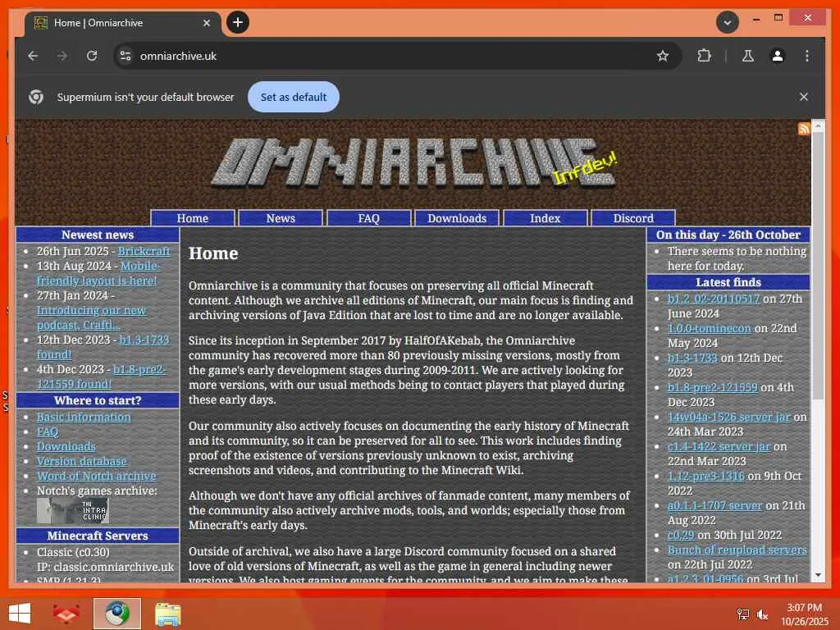Select the Home navigation tab
840x630 pixels.
[x=192, y=218]
